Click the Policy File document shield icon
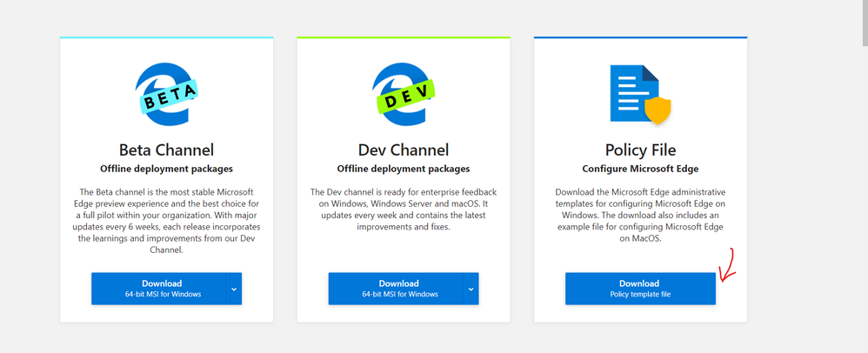Screen dimensions: 868x353 640,95
